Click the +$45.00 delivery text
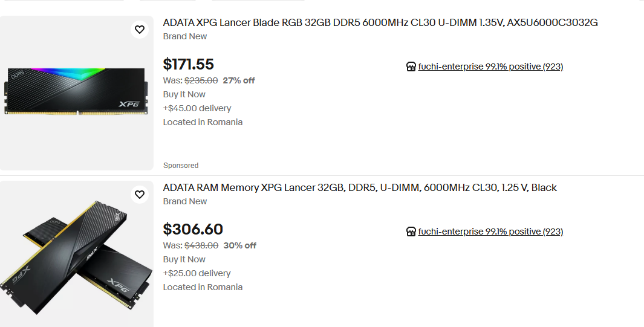Screen dimensions: 644x327 tap(197, 108)
